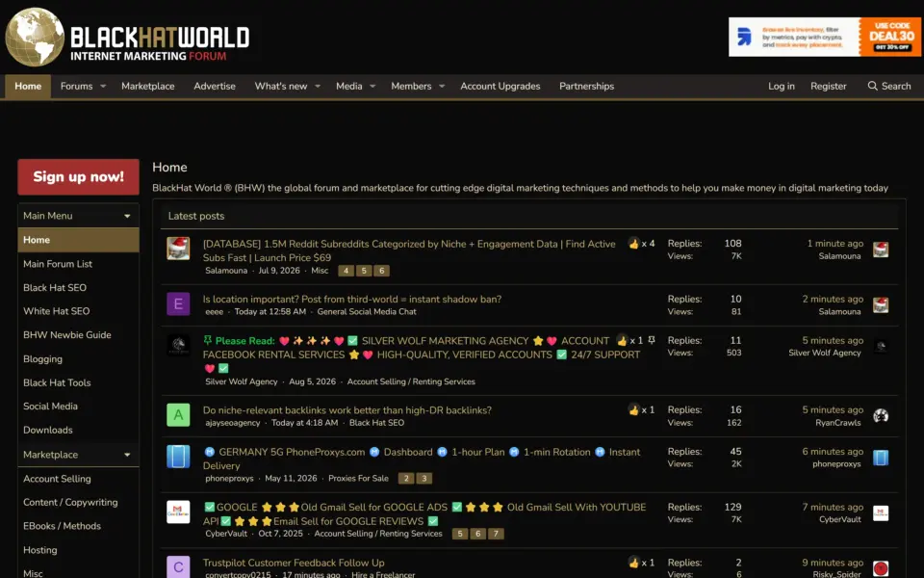
Task: Open the green A avatar of ajayseoagency
Action: [x=178, y=414]
